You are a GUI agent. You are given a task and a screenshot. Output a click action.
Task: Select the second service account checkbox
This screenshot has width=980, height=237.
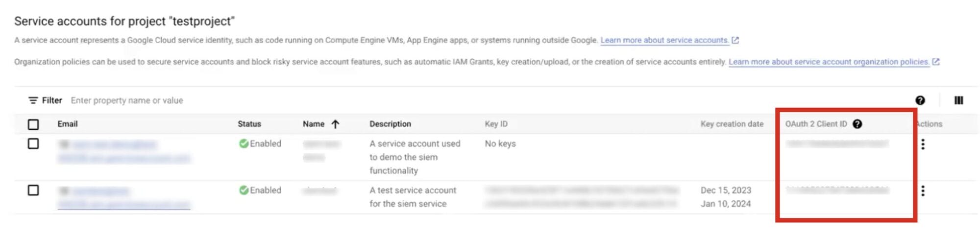point(33,190)
